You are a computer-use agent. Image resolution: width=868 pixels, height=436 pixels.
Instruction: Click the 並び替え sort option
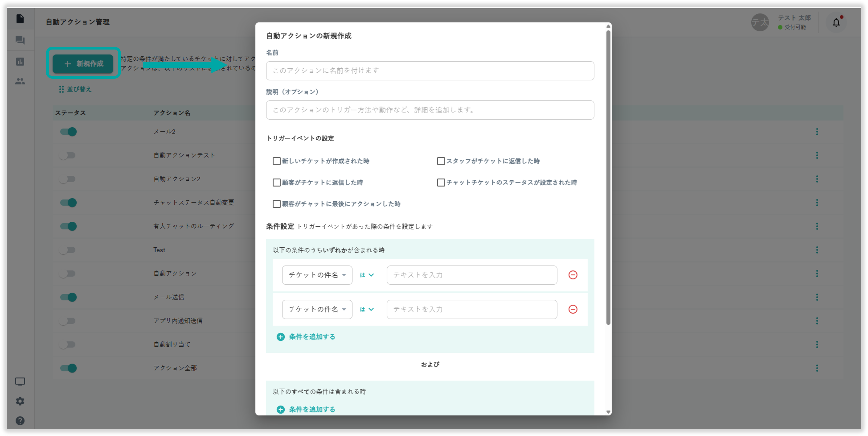click(x=75, y=89)
